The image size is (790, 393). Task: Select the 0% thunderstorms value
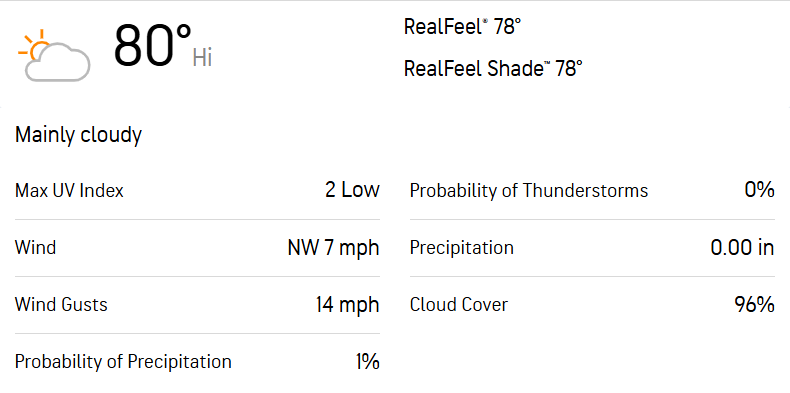tap(759, 190)
